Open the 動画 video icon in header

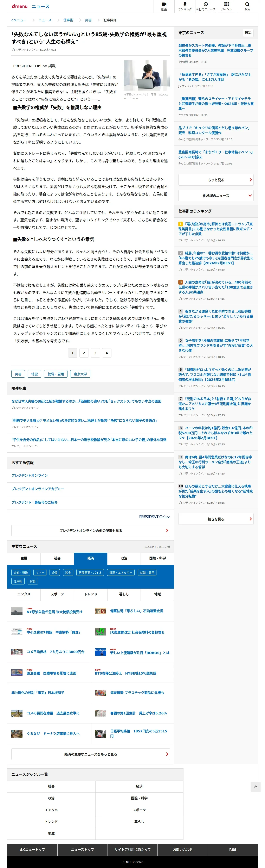[164, 6]
